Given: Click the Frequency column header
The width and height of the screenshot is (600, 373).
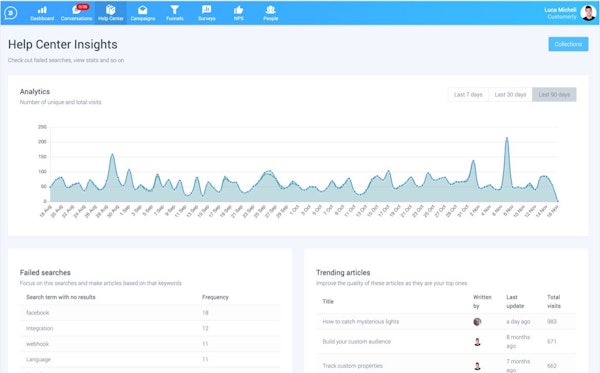Looking at the screenshot, I should (x=215, y=297).
